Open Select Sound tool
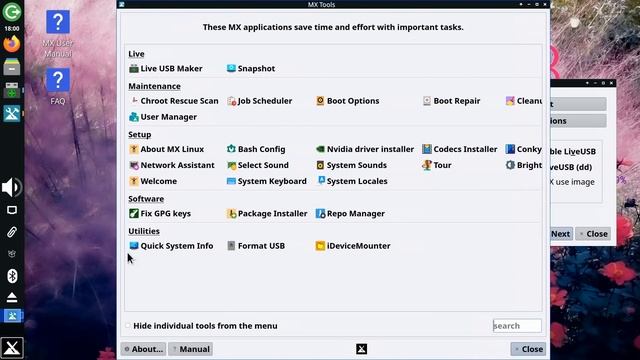 258,165
